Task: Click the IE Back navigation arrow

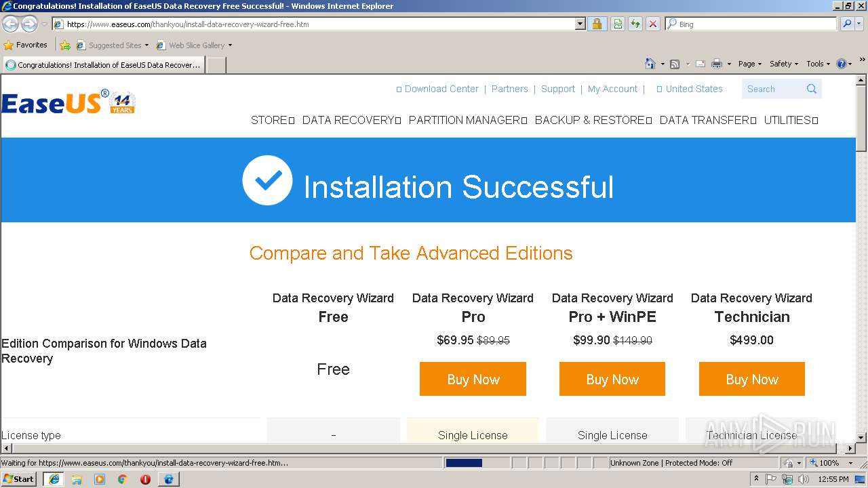Action: pos(11,24)
